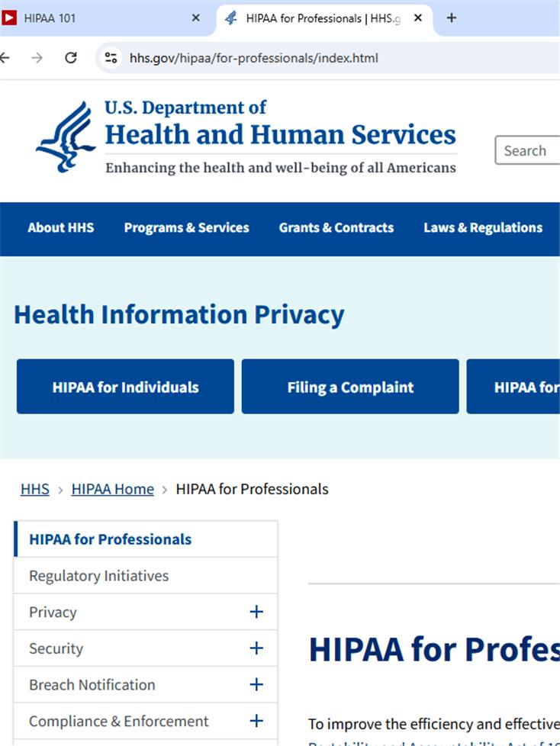Expand Compliance & Enforcement plus icon
Screen dimensions: 560x746
[256, 720]
